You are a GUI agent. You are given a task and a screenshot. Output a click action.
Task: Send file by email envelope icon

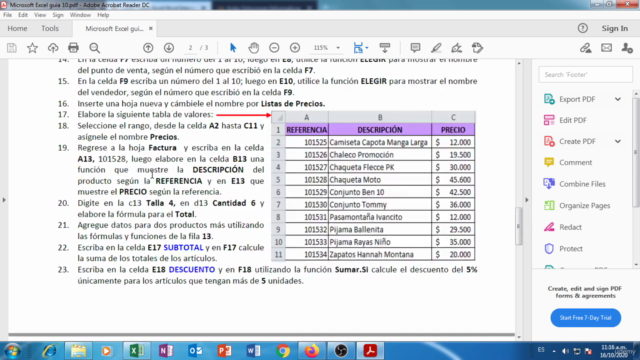pos(607,48)
